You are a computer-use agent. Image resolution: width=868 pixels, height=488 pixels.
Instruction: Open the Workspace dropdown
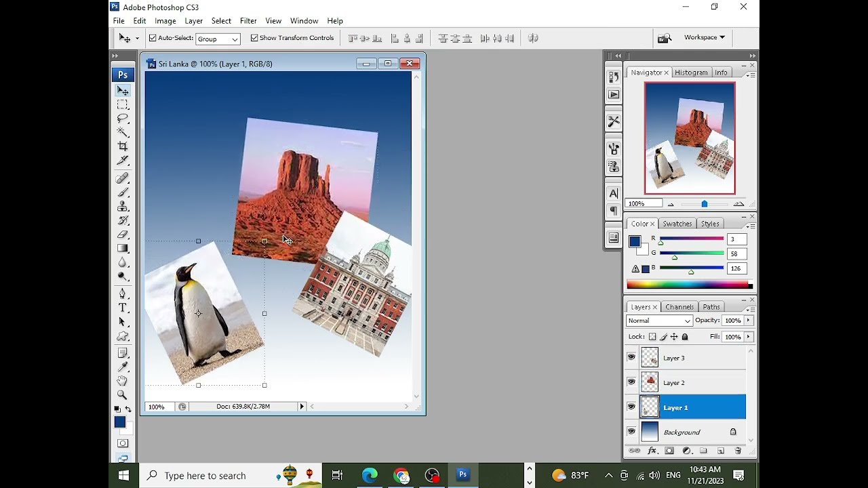pyautogui.click(x=704, y=37)
